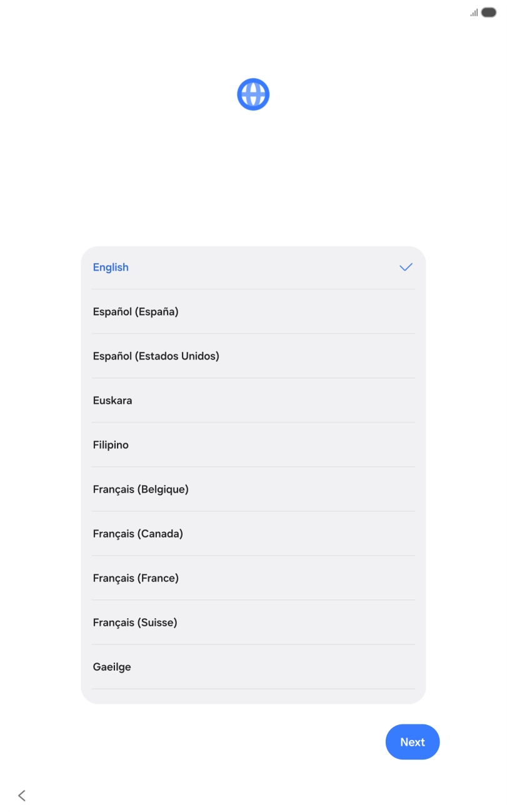
Task: Pick Euskara from the language list
Action: 113,400
